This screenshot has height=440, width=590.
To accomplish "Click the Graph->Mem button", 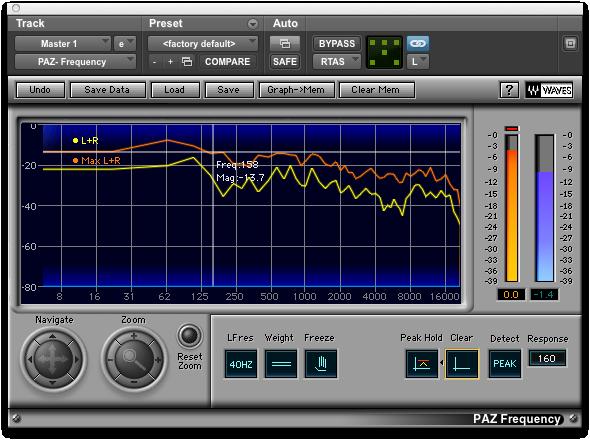I will click(296, 90).
